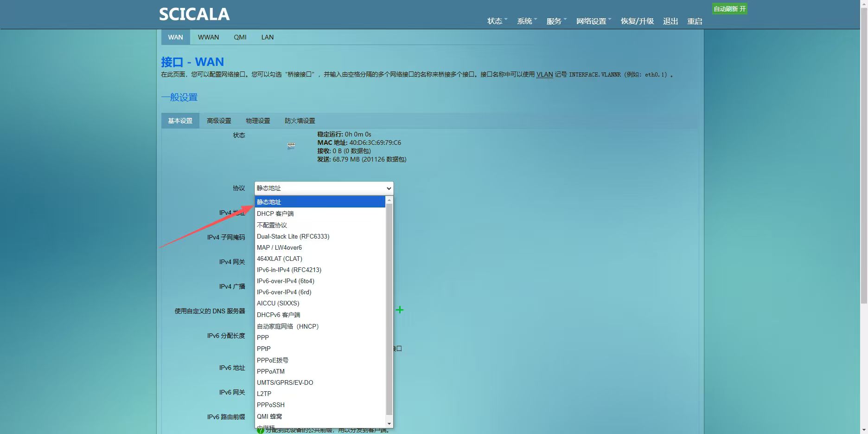Switch to 防火墙设置 tab
868x434 pixels.
[x=300, y=121]
